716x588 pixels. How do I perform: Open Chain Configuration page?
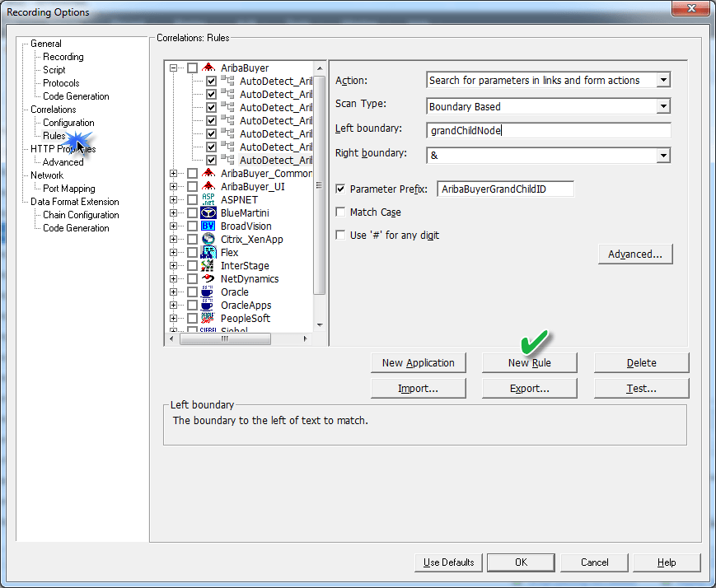click(x=81, y=215)
